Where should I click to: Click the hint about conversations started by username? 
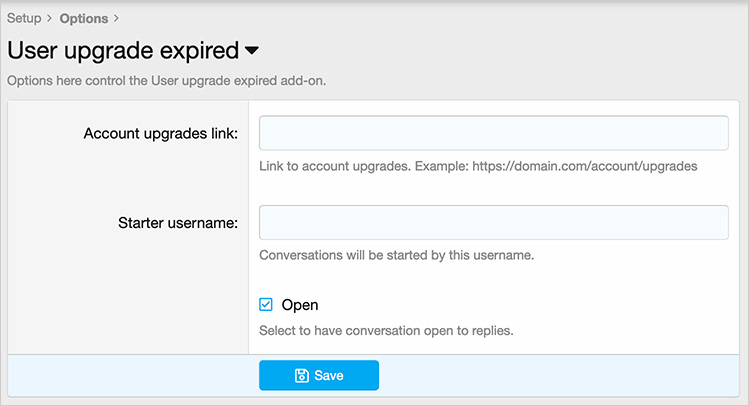[x=397, y=255]
